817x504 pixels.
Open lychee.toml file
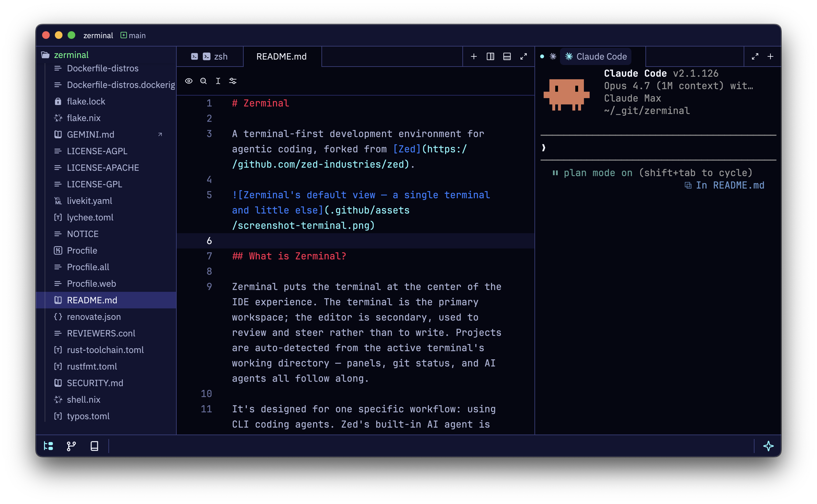(106, 217)
